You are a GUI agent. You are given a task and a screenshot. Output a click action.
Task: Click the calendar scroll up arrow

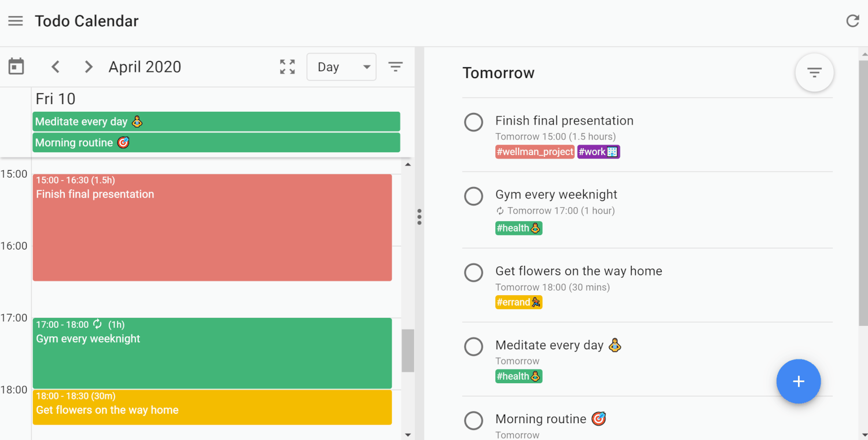point(408,164)
